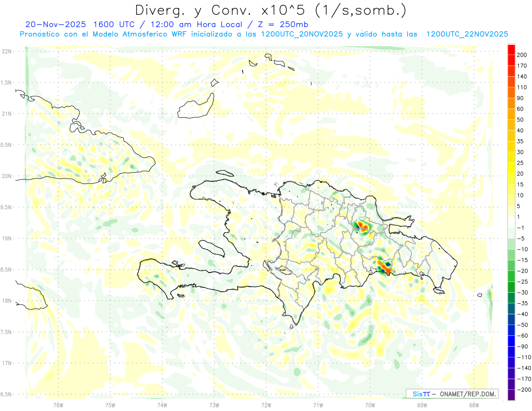Screen dimensions: 532x411
Task: Click the '75W' longitude label
Action: pos(110,405)
